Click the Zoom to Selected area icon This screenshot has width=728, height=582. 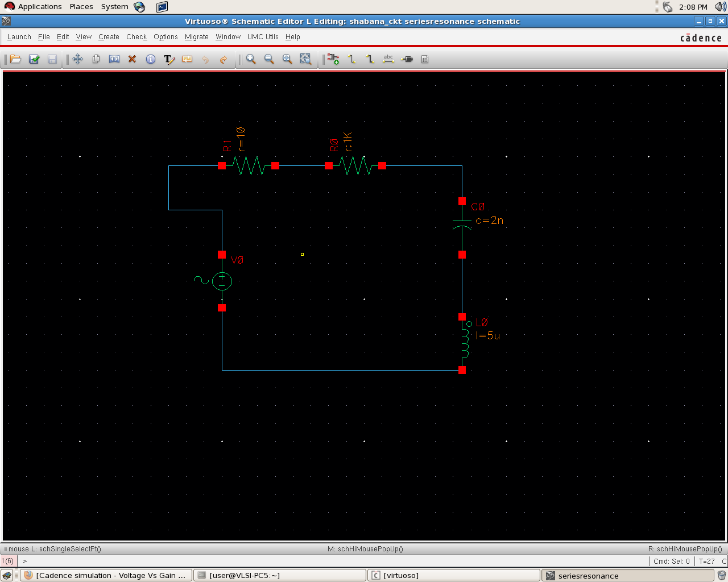305,59
